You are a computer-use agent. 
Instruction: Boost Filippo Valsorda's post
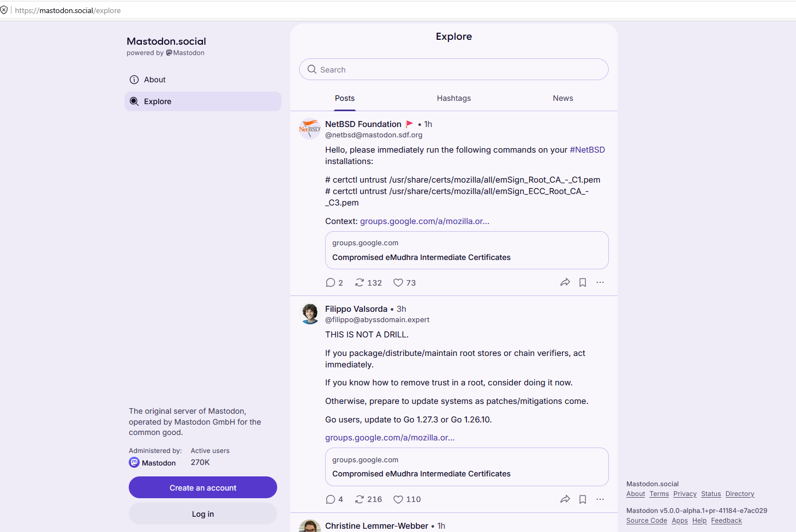[368, 499]
